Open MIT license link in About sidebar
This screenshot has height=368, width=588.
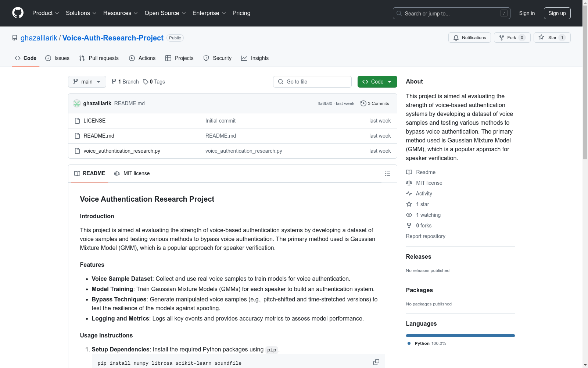coord(424,183)
